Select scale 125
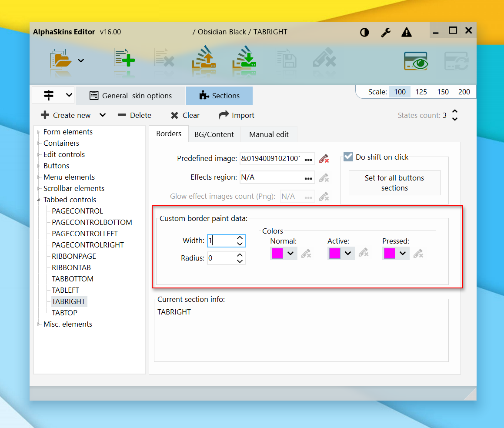The image size is (504, 428). click(421, 92)
